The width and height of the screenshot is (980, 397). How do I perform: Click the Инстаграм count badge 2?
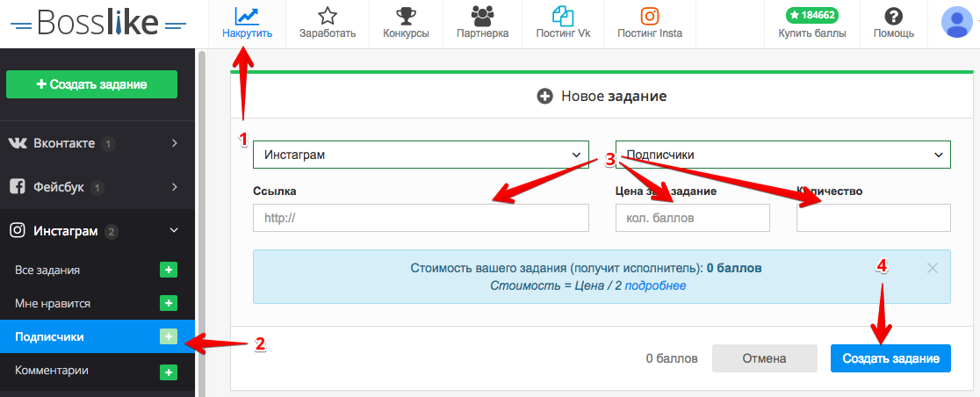(112, 232)
